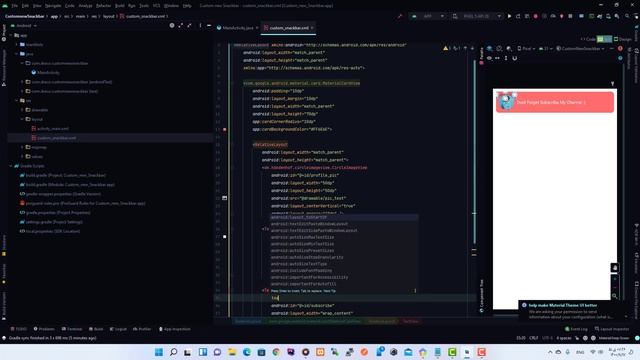The image size is (640, 360).
Task: Open Windows taskbar search
Action: (173, 352)
